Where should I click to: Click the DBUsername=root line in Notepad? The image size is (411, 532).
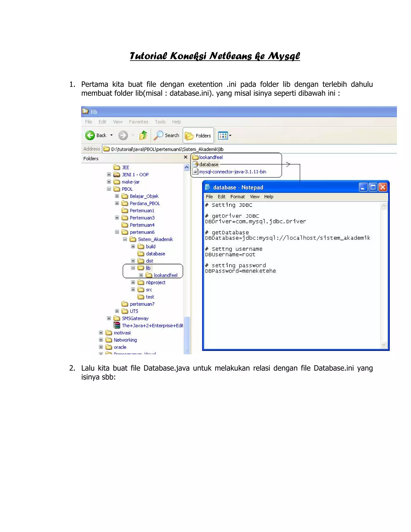point(230,255)
